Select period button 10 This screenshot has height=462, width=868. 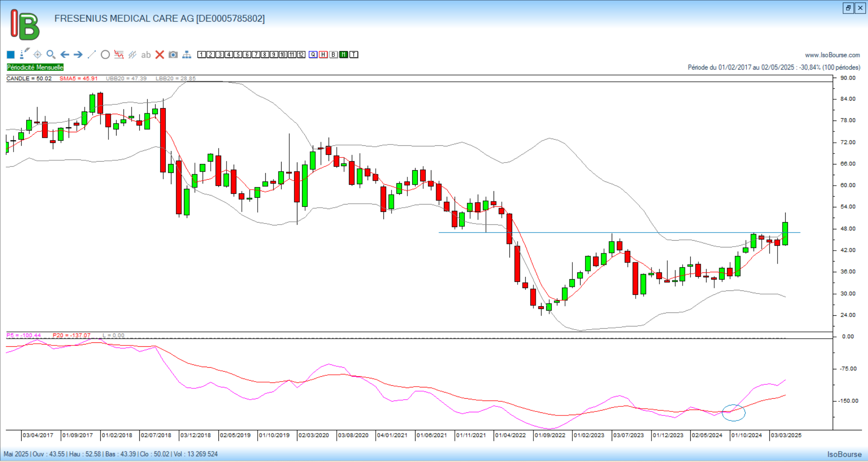click(283, 55)
